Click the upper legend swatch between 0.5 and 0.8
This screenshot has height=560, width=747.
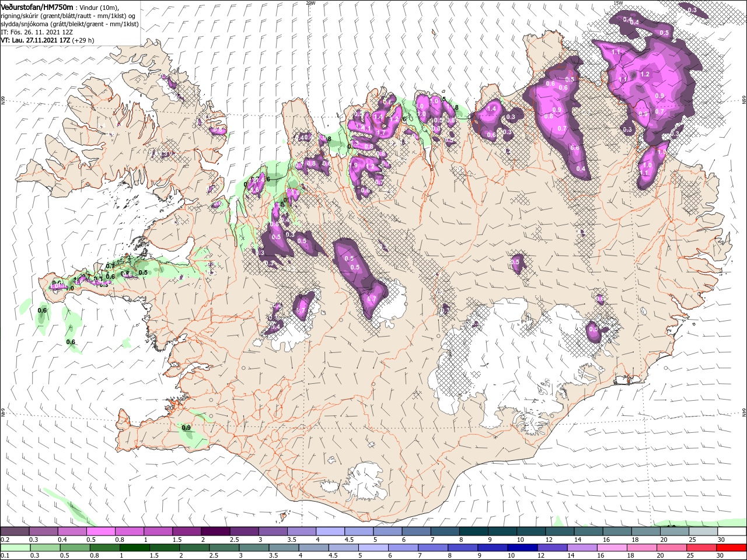(x=101, y=531)
